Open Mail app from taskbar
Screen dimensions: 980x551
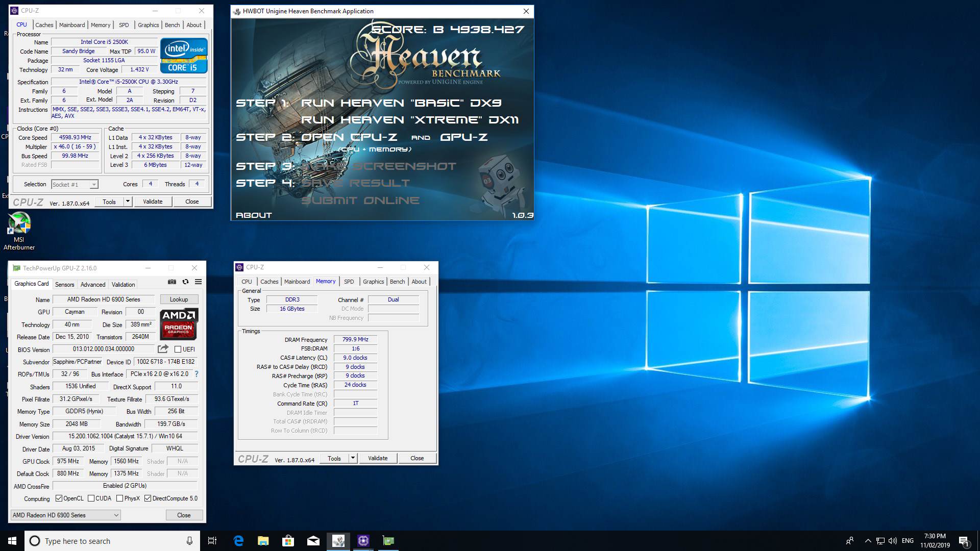[x=313, y=541]
